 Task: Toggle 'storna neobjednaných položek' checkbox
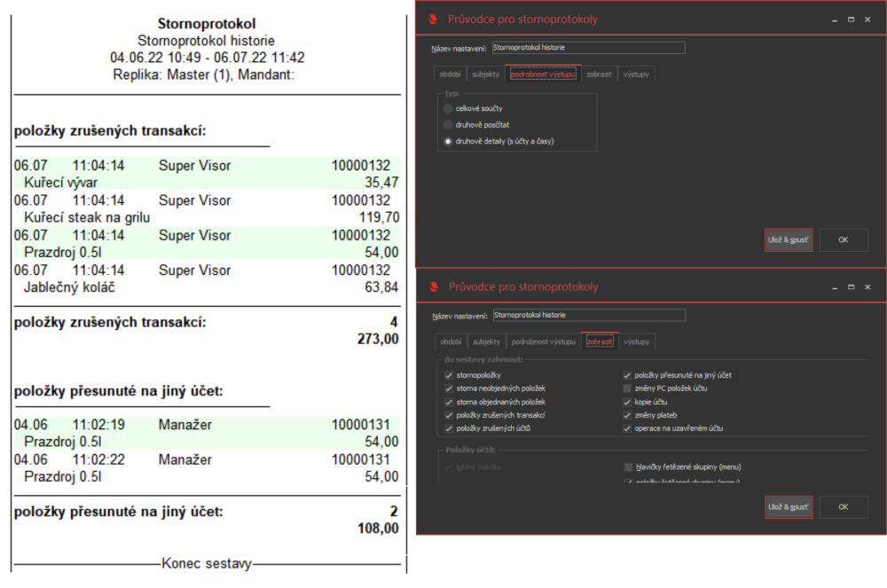tap(449, 388)
